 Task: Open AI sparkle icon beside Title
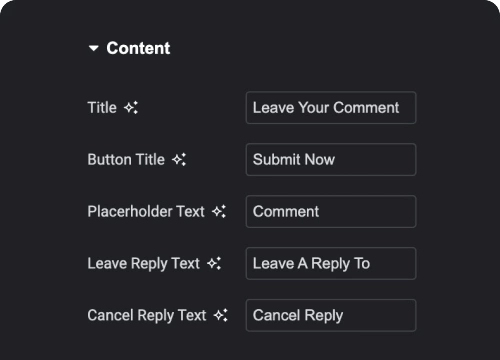point(131,108)
